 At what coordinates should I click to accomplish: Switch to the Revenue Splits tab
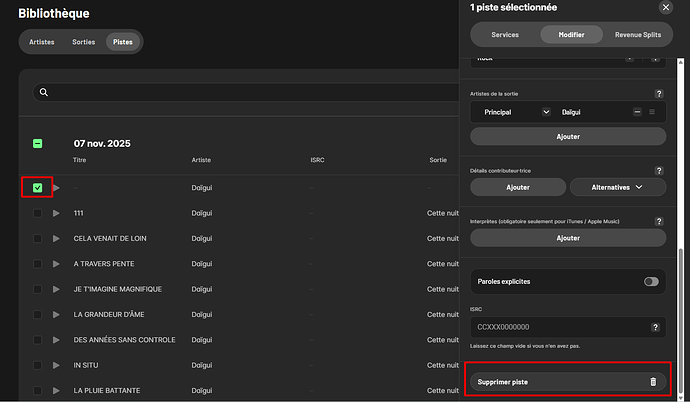(x=637, y=34)
